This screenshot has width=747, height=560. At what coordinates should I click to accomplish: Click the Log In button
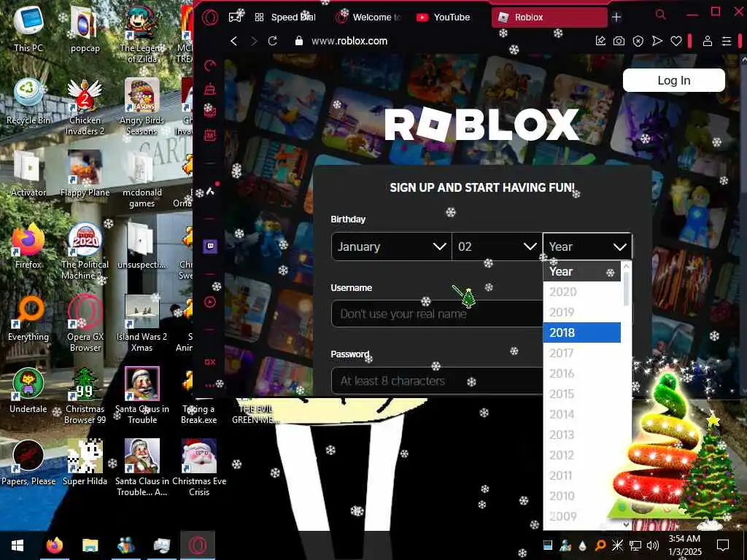673,80
